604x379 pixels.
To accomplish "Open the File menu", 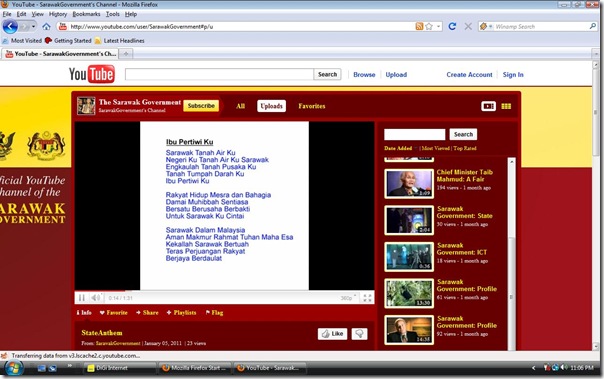I will (7, 14).
